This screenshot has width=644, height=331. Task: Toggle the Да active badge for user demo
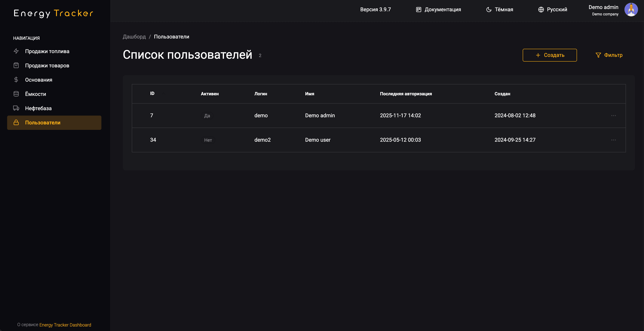207,116
